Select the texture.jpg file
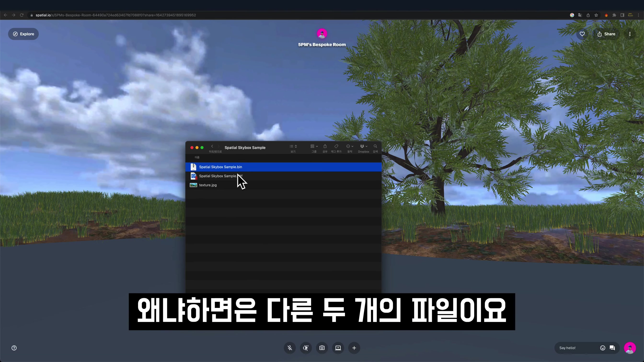The width and height of the screenshot is (644, 362). [283, 185]
